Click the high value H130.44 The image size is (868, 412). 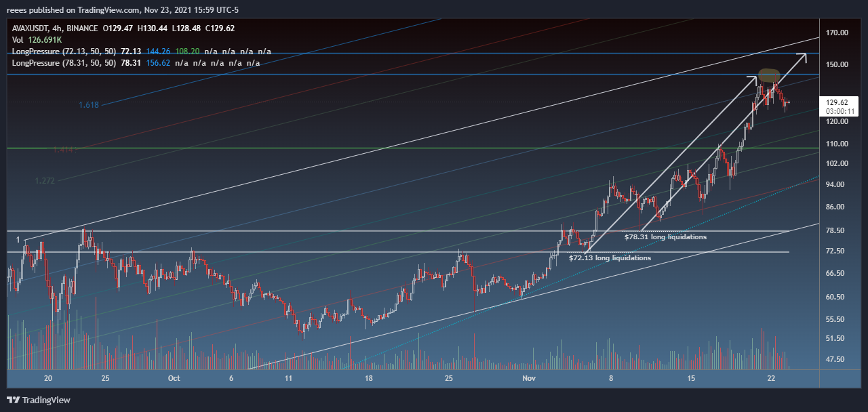153,28
